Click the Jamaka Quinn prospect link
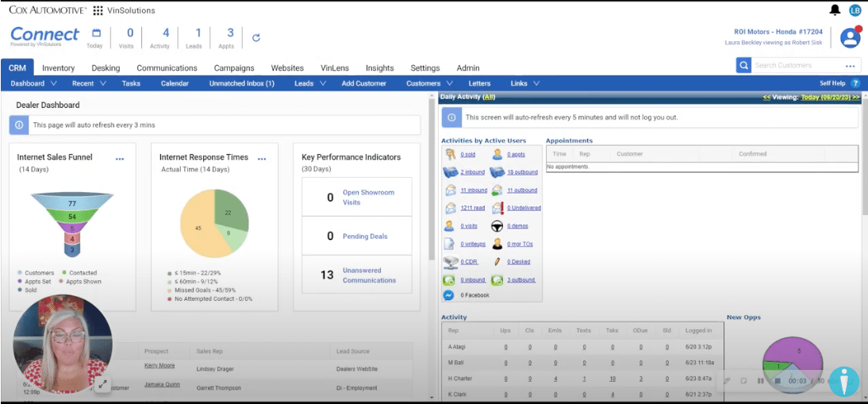The height and width of the screenshot is (404, 868). (x=162, y=385)
